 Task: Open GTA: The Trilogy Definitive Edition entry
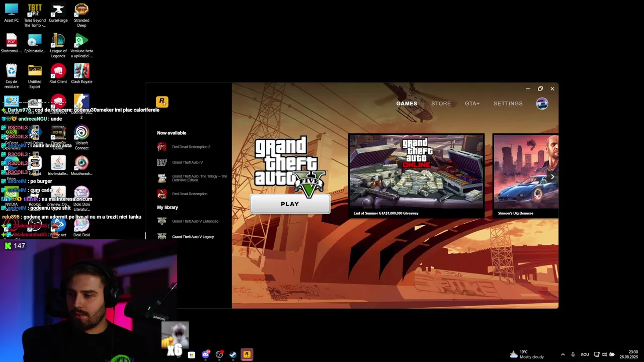[192, 178]
